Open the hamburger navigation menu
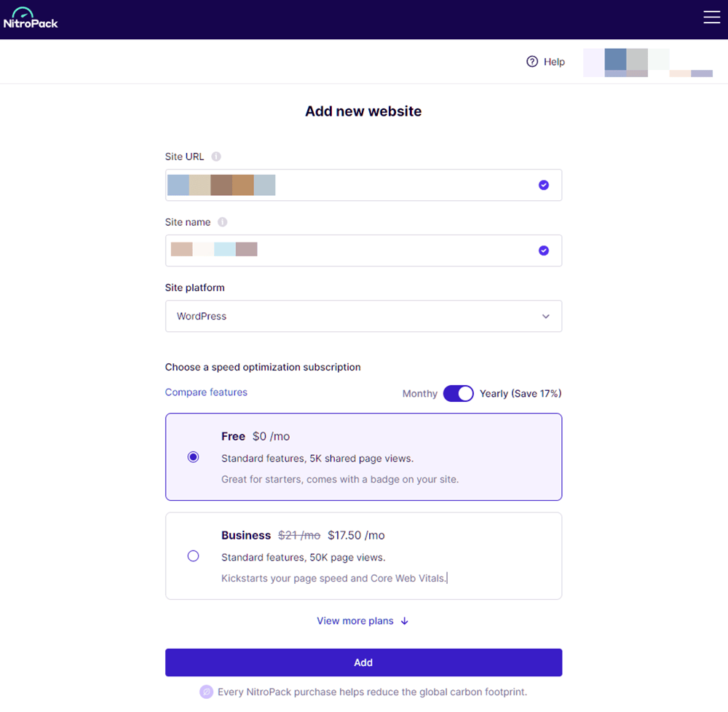The width and height of the screenshot is (728, 712). (711, 17)
